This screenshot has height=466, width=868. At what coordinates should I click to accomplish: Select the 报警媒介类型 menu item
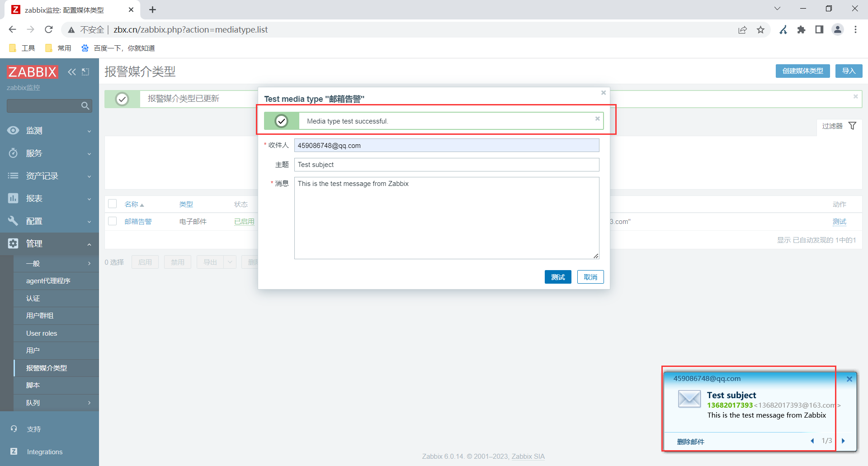point(56,368)
